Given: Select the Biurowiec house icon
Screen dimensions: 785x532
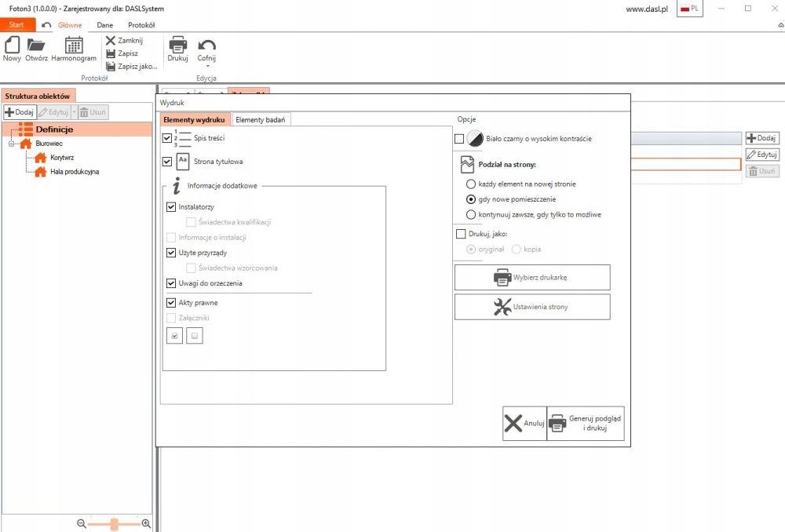Looking at the screenshot, I should [x=26, y=144].
